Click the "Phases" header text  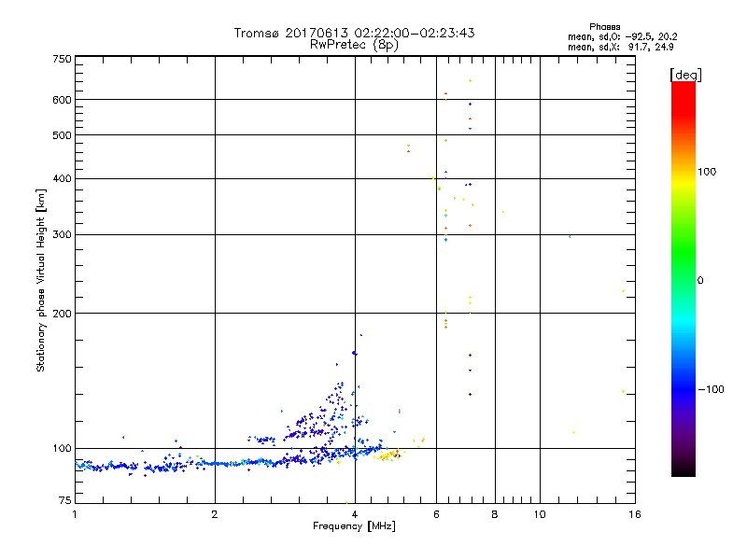(604, 27)
